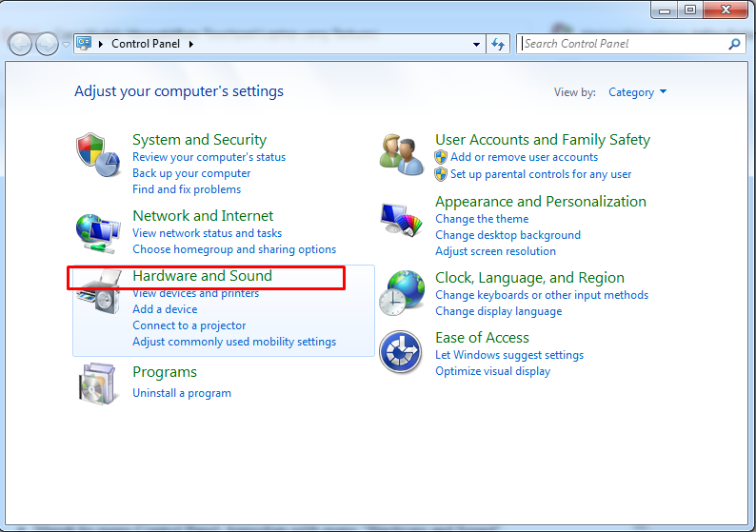Click Change display language
This screenshot has width=756, height=532.
[499, 311]
